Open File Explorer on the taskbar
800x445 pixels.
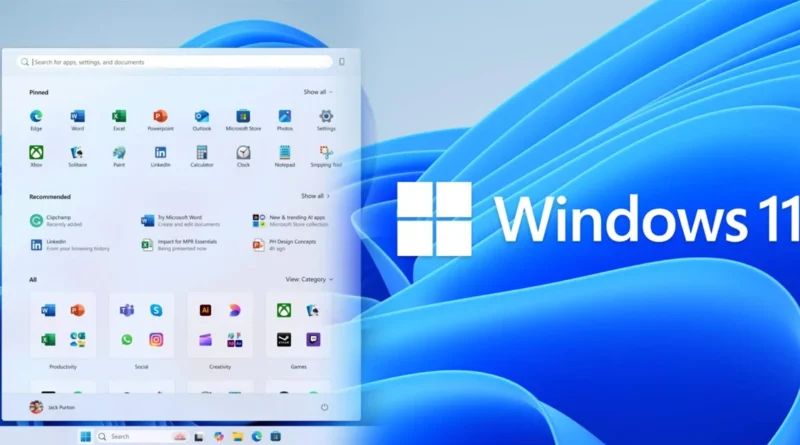click(238, 436)
